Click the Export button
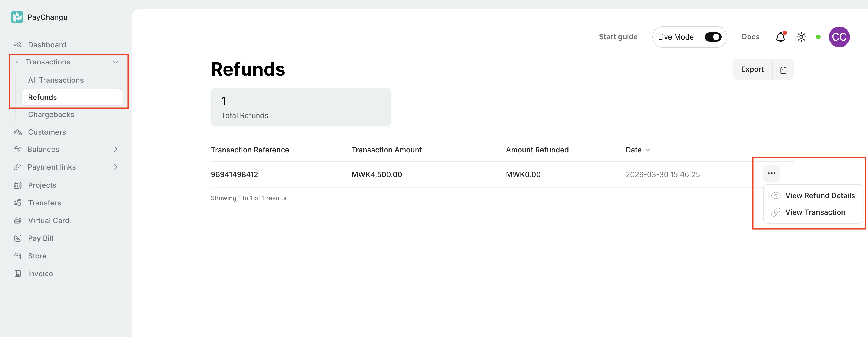 coord(752,69)
